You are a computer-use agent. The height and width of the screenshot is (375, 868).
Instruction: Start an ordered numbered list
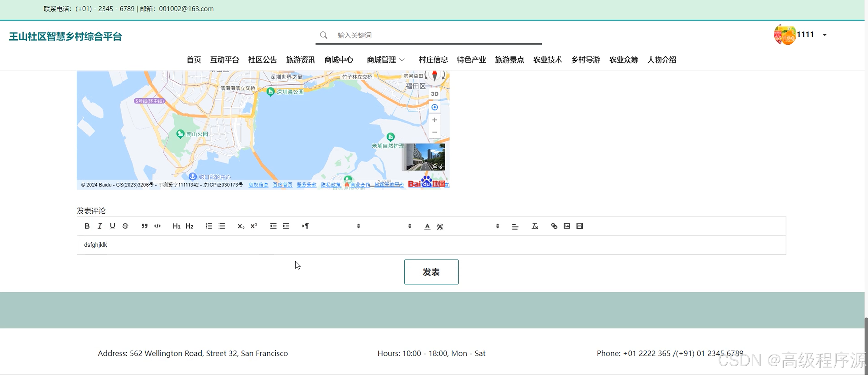209,226
